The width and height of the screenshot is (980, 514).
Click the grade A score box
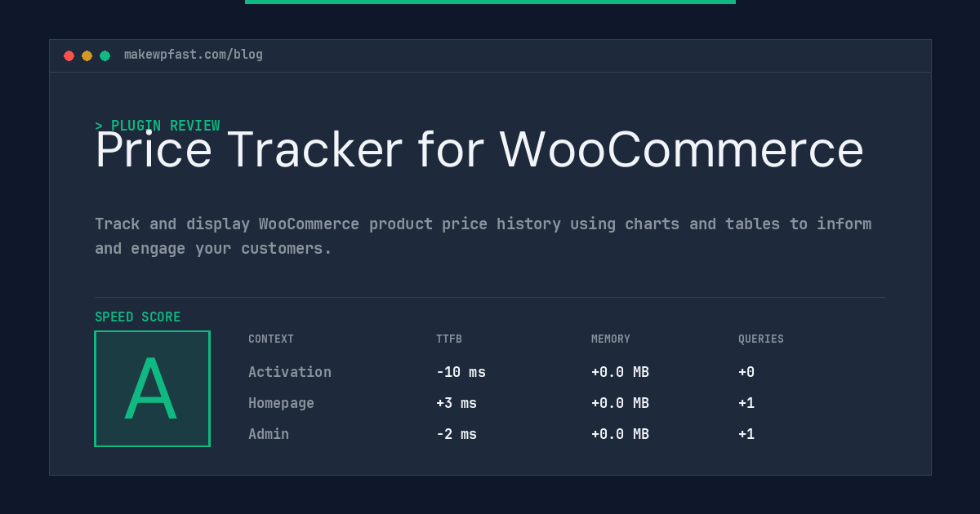click(152, 388)
